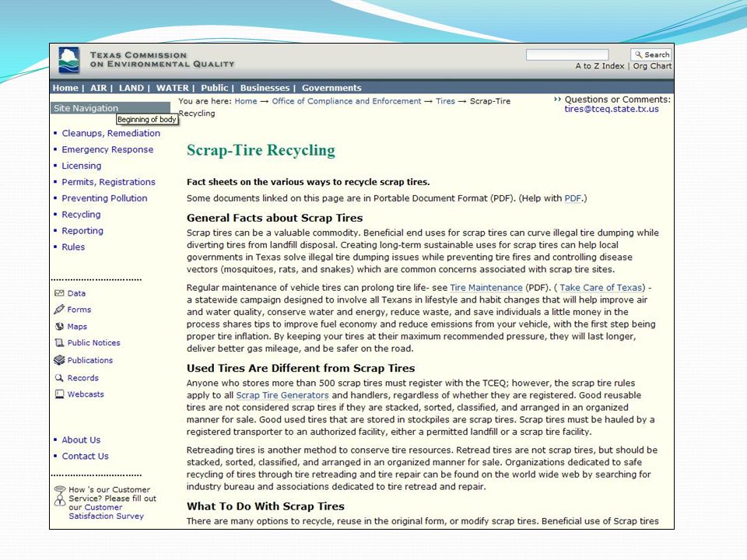Open the Home menu item
Screen dimensions: 747x560
(65, 88)
